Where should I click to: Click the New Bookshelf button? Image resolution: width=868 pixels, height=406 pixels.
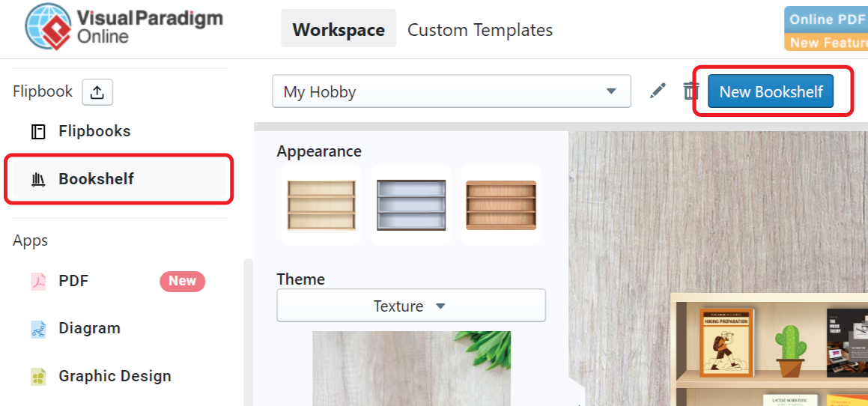(x=770, y=91)
